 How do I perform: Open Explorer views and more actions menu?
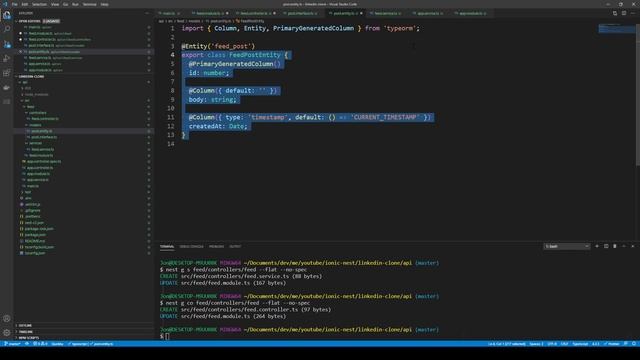pyautogui.click(x=147, y=13)
